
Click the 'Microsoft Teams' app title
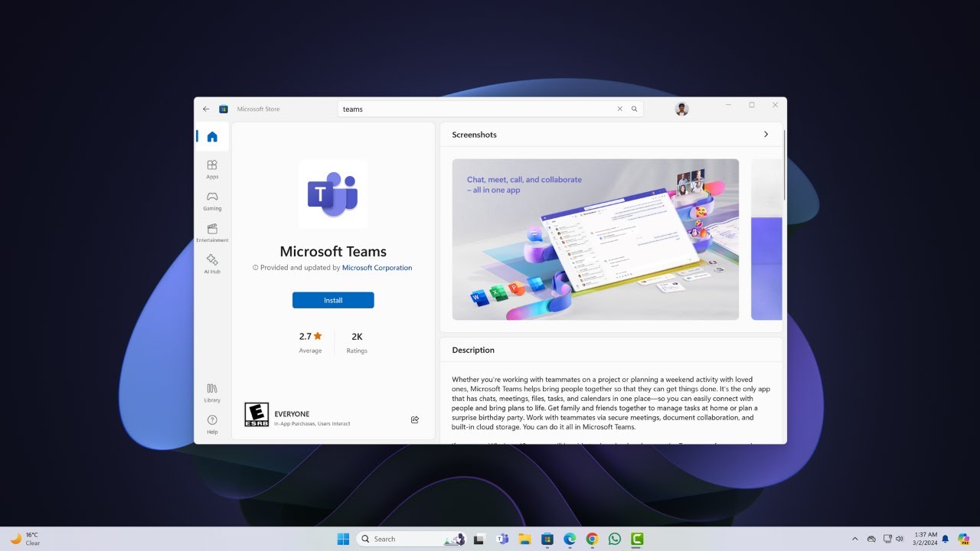tap(333, 251)
